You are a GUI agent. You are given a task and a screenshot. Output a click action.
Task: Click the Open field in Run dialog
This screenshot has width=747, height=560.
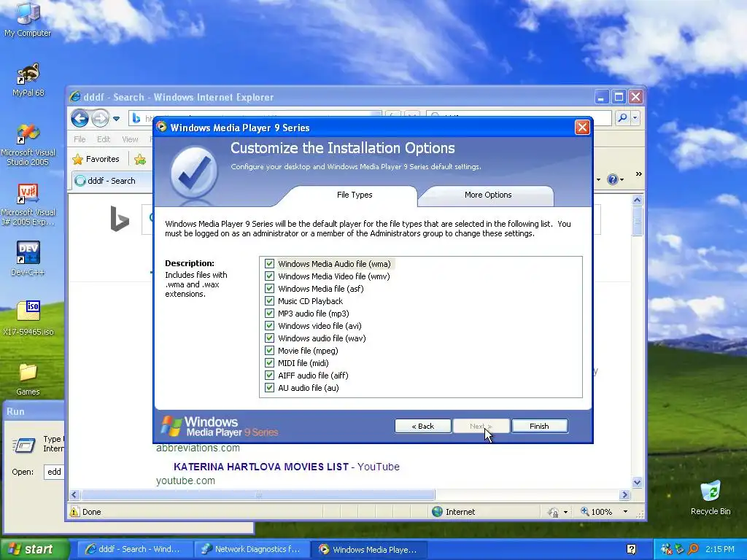(x=54, y=472)
